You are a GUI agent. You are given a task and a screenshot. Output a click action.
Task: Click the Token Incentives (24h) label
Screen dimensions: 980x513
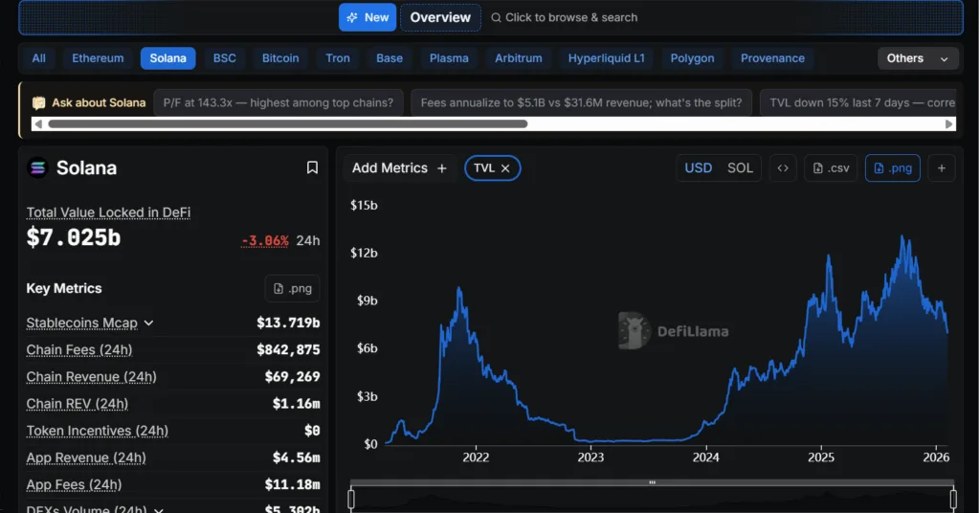point(97,431)
